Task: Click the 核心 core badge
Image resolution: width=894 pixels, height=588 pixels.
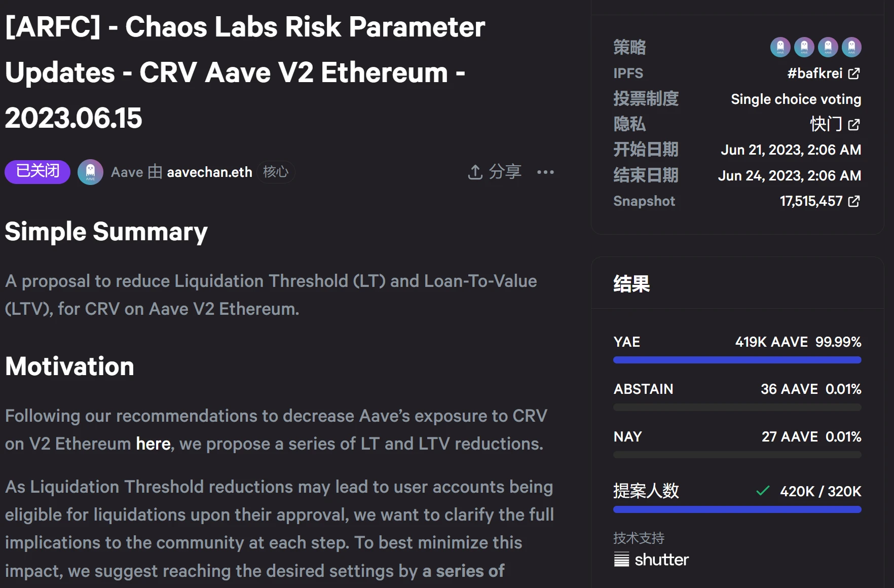Action: pos(276,172)
